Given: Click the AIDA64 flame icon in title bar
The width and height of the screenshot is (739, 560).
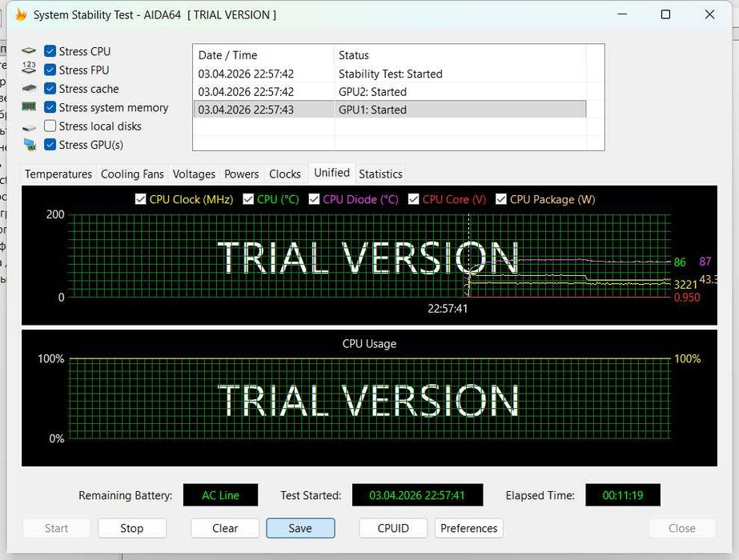Looking at the screenshot, I should 21,14.
